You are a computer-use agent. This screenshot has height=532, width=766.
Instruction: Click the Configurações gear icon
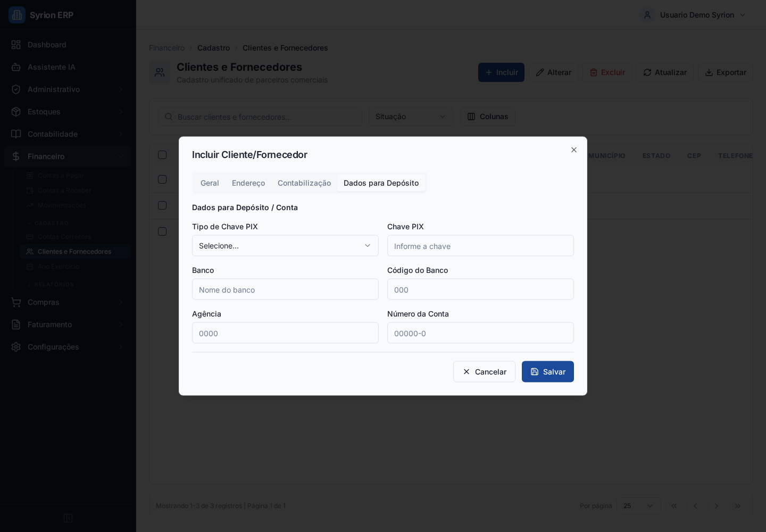(x=16, y=347)
